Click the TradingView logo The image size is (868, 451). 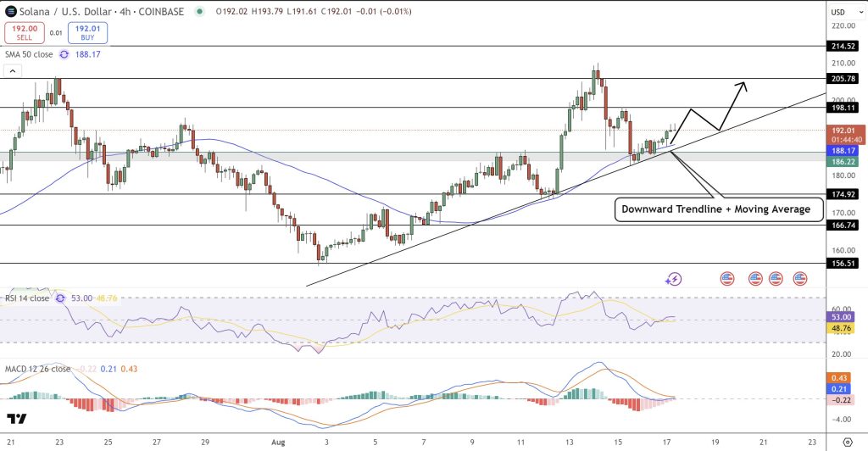point(17,419)
